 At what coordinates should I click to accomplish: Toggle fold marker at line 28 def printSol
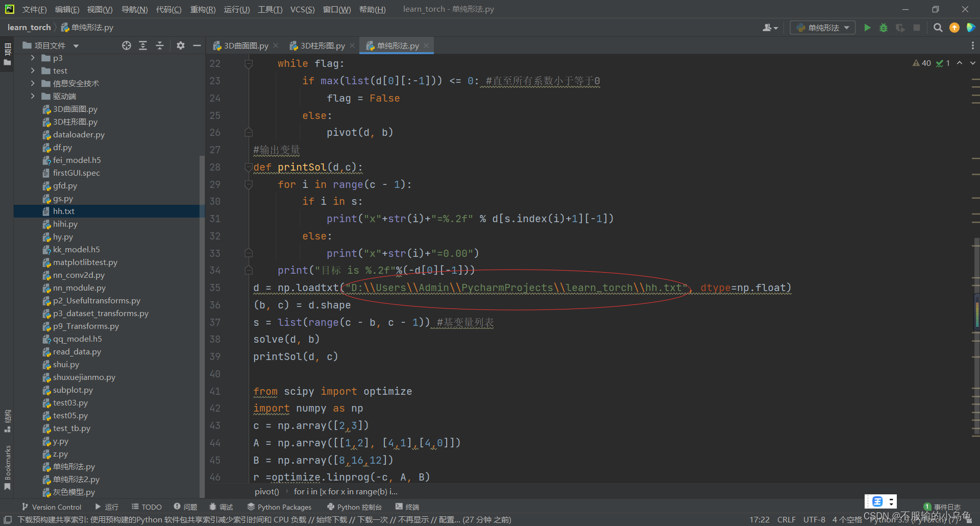[249, 168]
